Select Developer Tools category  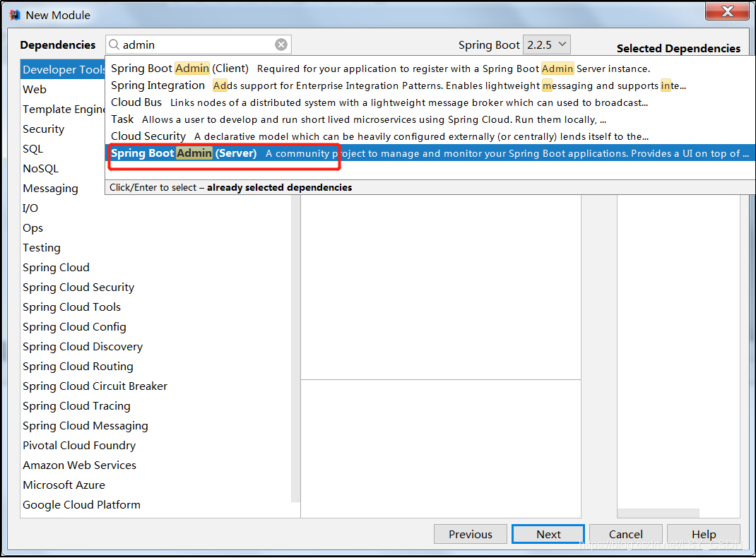click(63, 69)
